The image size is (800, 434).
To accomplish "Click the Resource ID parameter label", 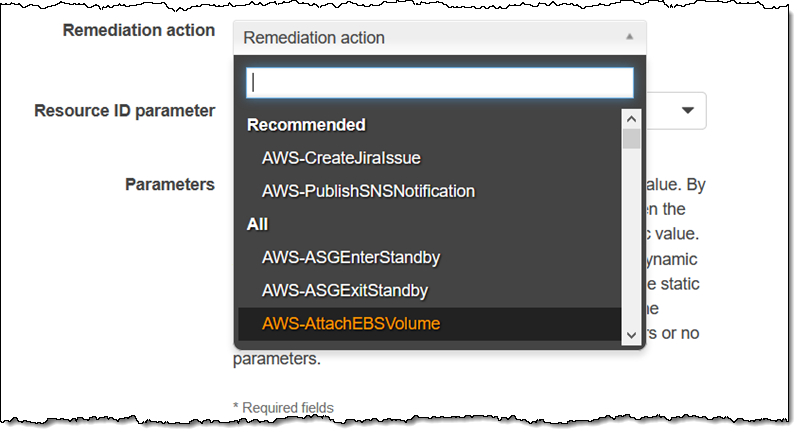I will pos(124,110).
